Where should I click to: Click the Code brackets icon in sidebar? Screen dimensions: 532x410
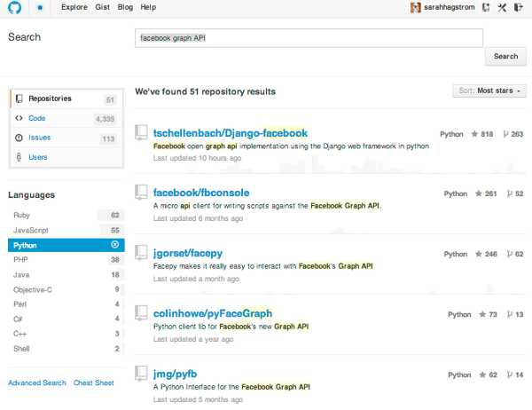pyautogui.click(x=19, y=118)
